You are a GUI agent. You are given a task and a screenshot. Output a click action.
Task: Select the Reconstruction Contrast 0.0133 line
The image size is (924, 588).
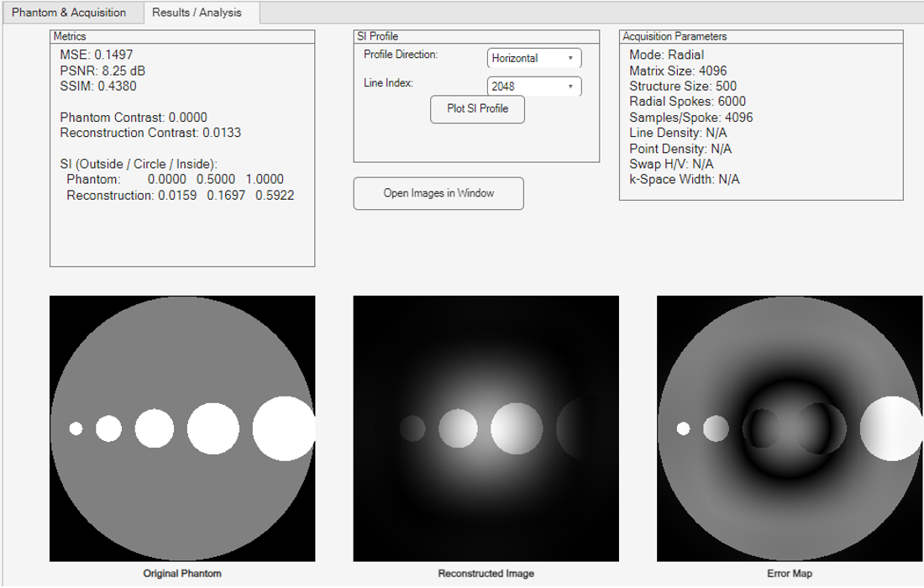coord(150,133)
